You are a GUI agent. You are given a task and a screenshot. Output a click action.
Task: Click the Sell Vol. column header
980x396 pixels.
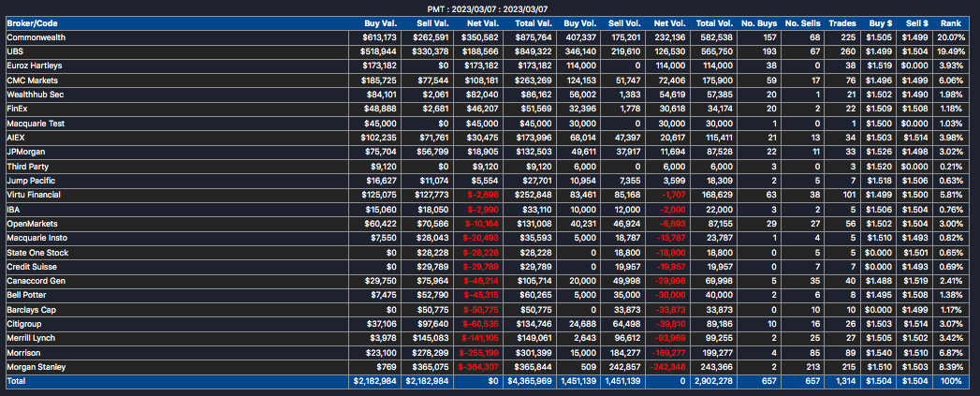click(x=624, y=23)
